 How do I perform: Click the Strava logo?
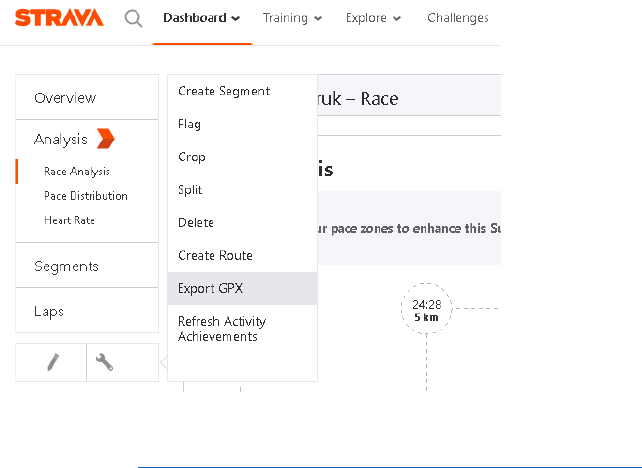(59, 18)
